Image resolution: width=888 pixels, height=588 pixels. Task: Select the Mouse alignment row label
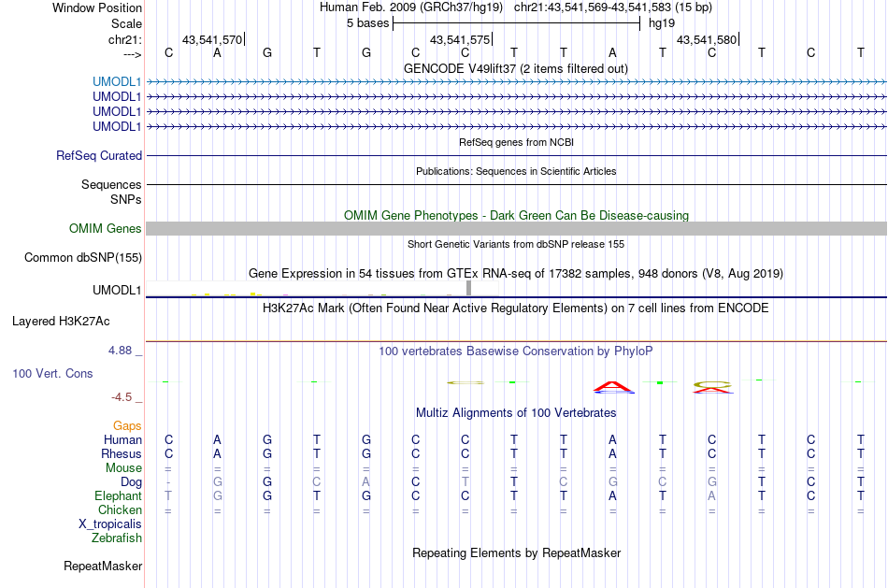coord(123,468)
